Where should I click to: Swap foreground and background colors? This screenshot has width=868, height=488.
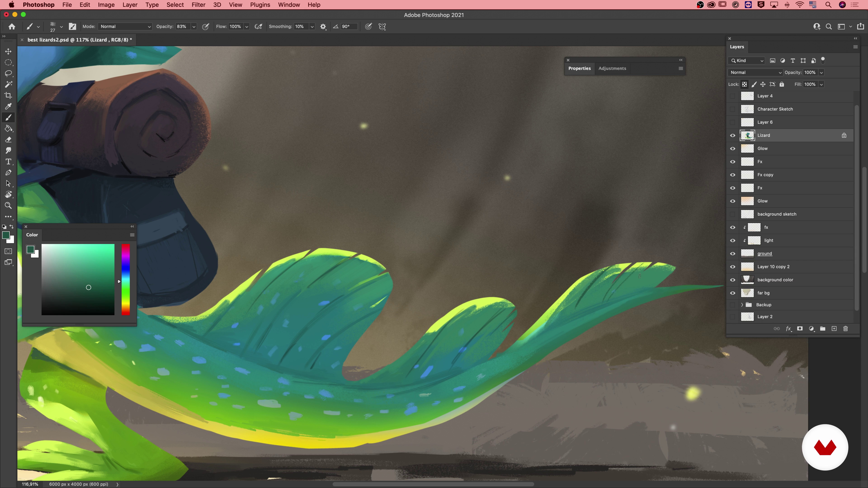point(12,227)
